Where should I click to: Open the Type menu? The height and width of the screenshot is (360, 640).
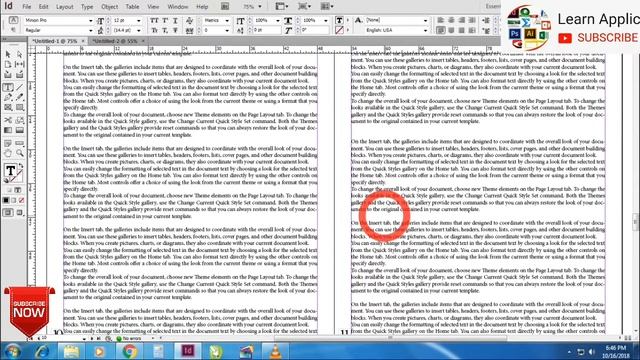87,7
